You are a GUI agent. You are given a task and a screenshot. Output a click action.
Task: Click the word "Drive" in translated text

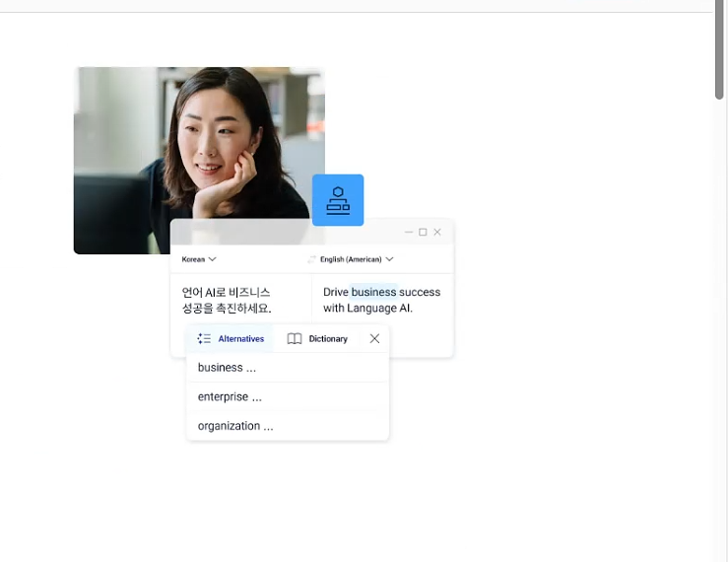(336, 292)
